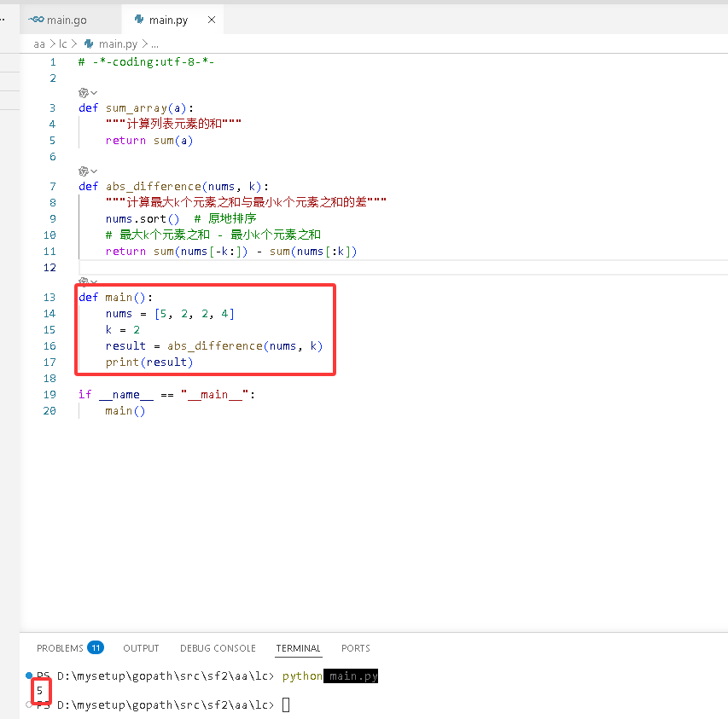728x719 pixels.
Task: Click the Python icon on main.py tab
Action: coord(139,20)
